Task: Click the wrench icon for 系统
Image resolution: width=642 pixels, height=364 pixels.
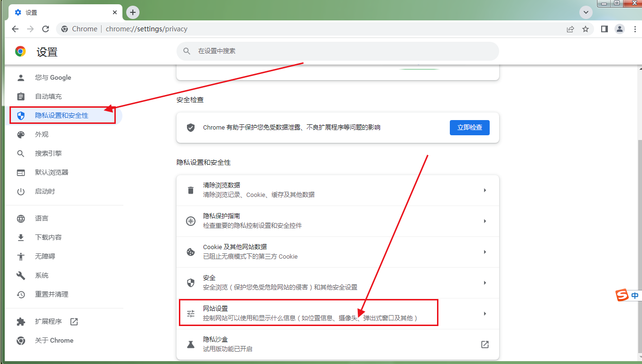Action: pyautogui.click(x=21, y=275)
